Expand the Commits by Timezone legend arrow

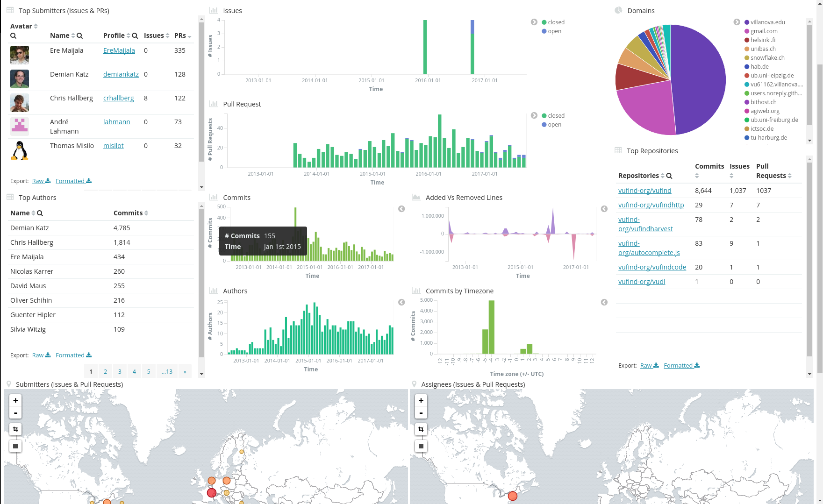click(x=604, y=302)
